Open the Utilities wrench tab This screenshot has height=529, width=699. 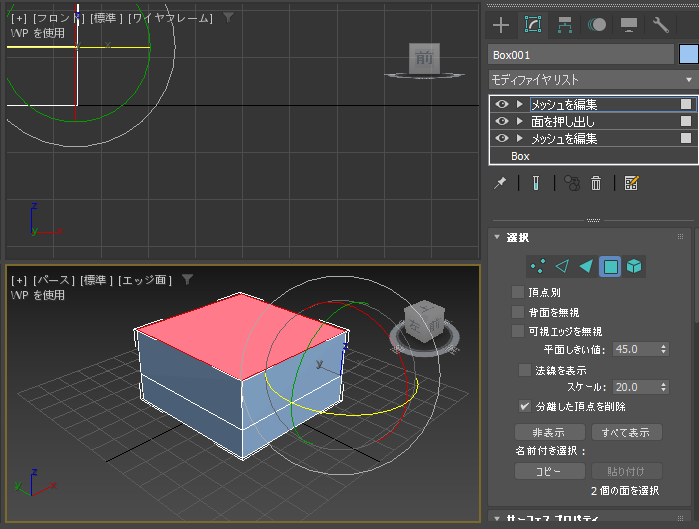tap(661, 25)
